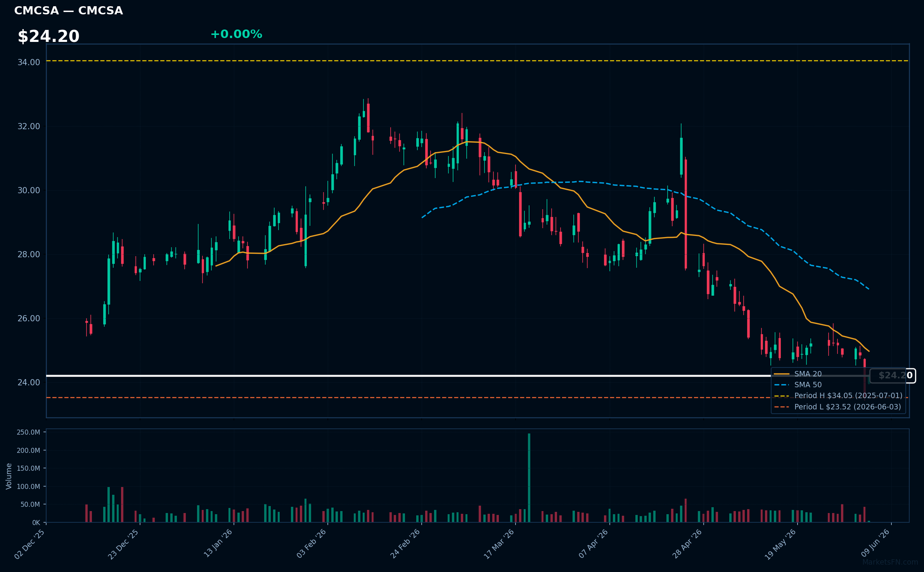Image resolution: width=924 pixels, height=572 pixels.
Task: Click the 26.00 price axis label
Action: [x=29, y=318]
